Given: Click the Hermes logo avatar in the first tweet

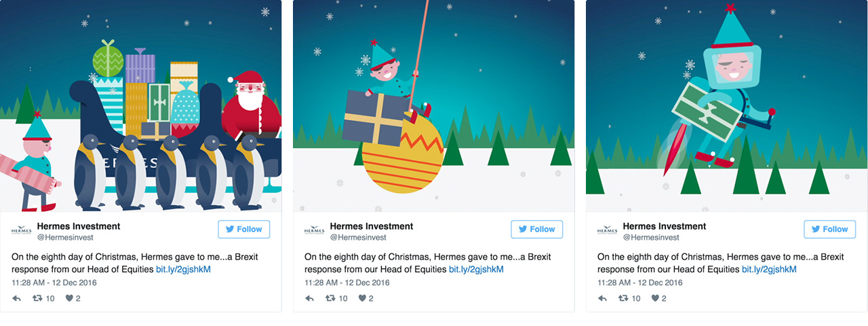Looking at the screenshot, I should click(21, 231).
